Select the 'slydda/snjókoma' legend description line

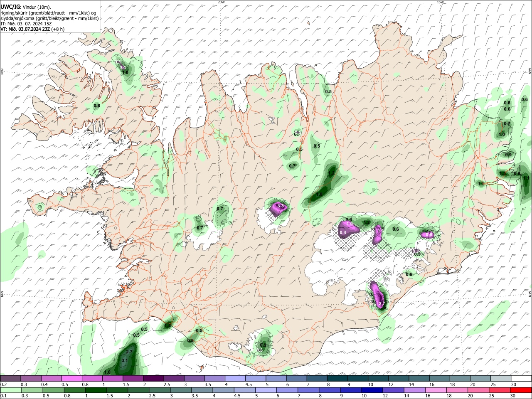point(49,18)
